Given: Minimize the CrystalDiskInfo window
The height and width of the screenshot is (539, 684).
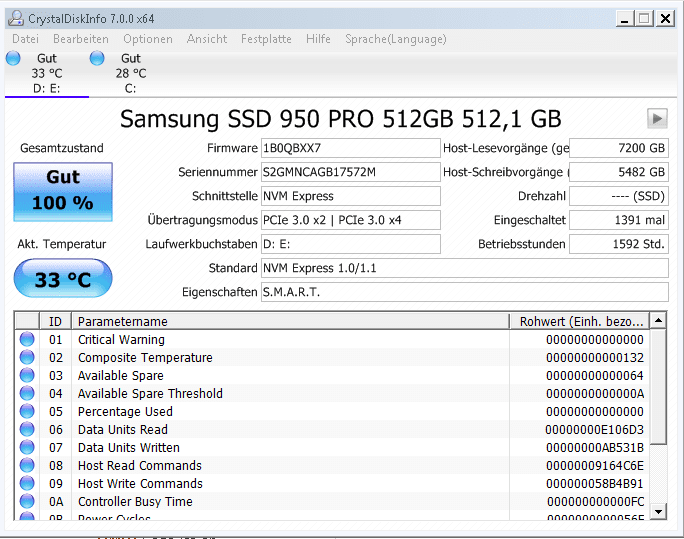Looking at the screenshot, I should 625,18.
